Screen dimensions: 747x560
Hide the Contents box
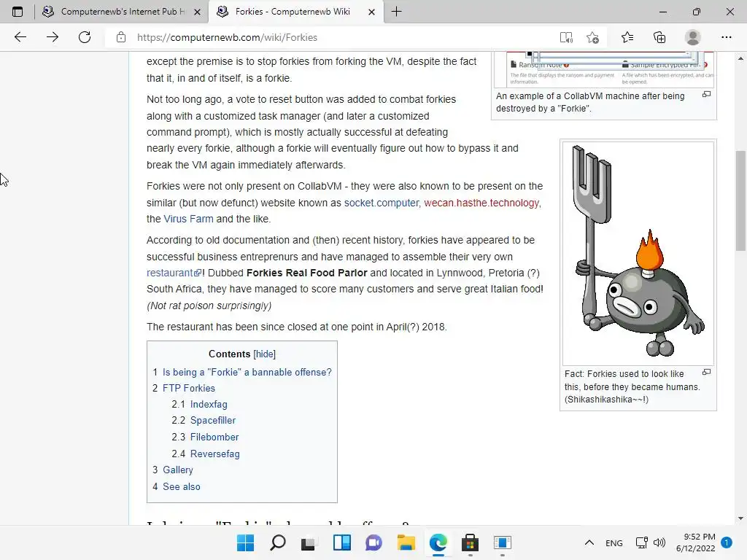point(264,354)
